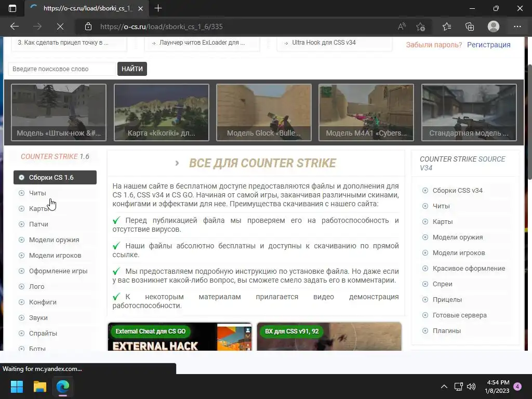Image resolution: width=532 pixels, height=399 pixels.
Task: Open Красивое оформление menu item
Action: (x=469, y=269)
